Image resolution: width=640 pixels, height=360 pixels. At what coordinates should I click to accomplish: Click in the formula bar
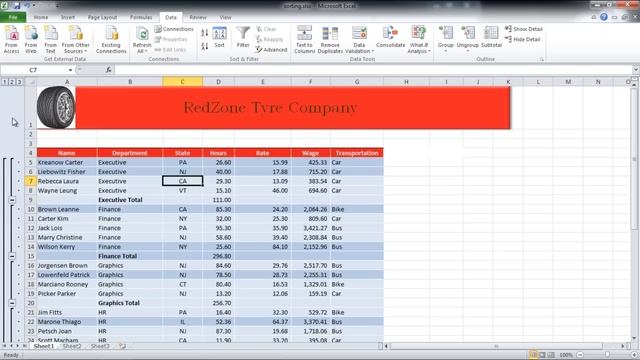(x=373, y=70)
